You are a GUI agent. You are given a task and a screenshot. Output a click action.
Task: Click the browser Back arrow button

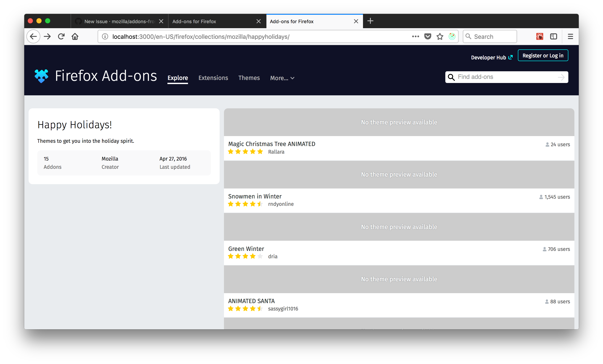(33, 36)
